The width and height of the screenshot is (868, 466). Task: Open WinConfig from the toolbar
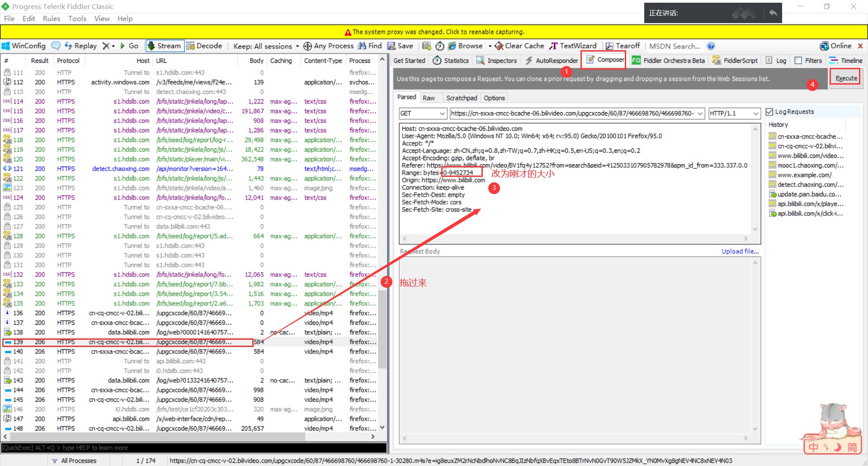click(x=24, y=46)
